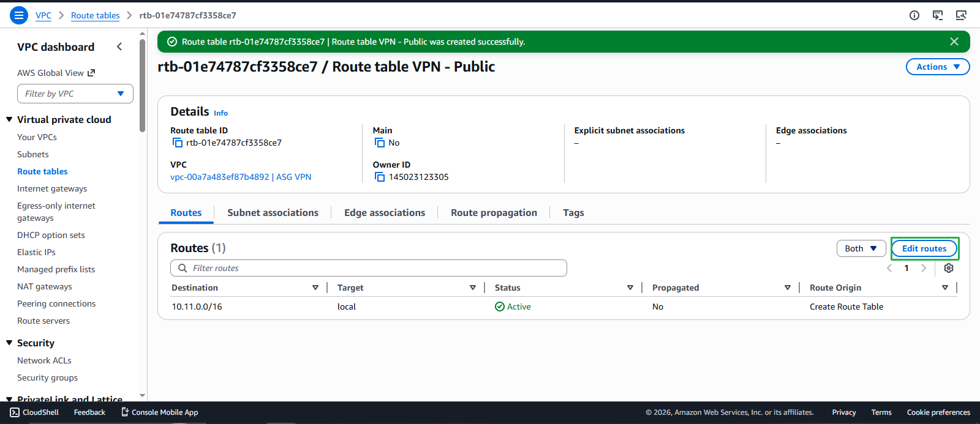Sort by Destination column arrow

tap(315, 288)
